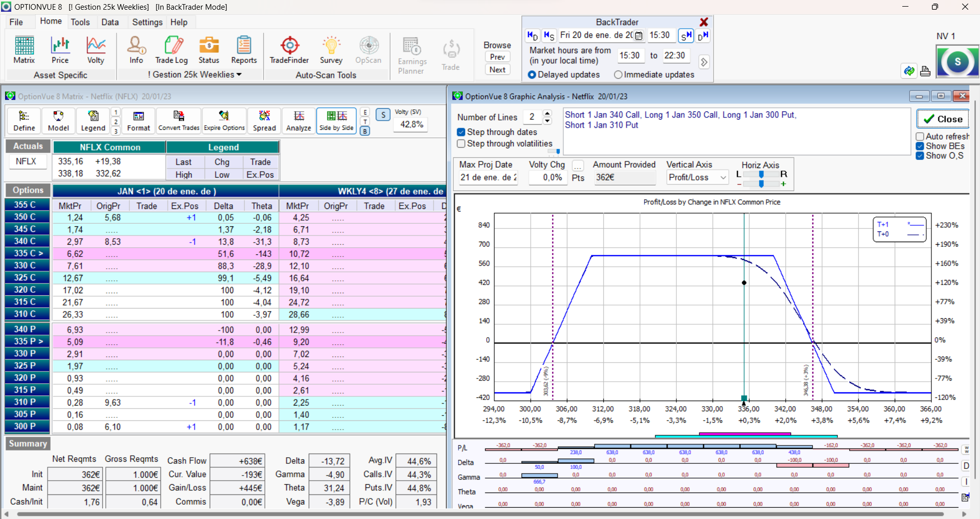
Task: Enable the Step through volatilities checkbox
Action: pyautogui.click(x=461, y=144)
